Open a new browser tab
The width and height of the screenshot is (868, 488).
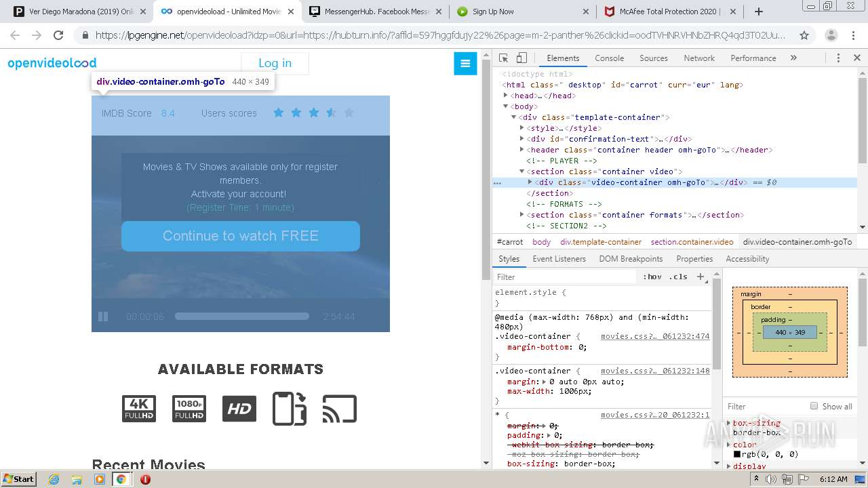pyautogui.click(x=759, y=12)
